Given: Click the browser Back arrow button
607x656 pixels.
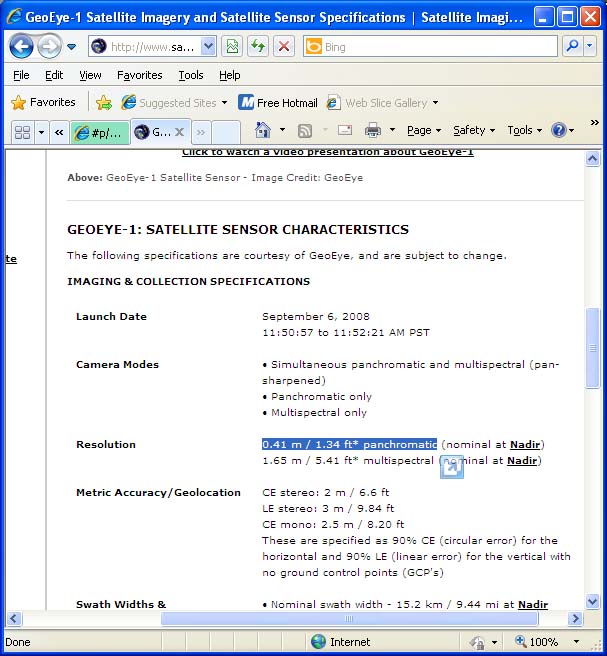Looking at the screenshot, I should 21,46.
